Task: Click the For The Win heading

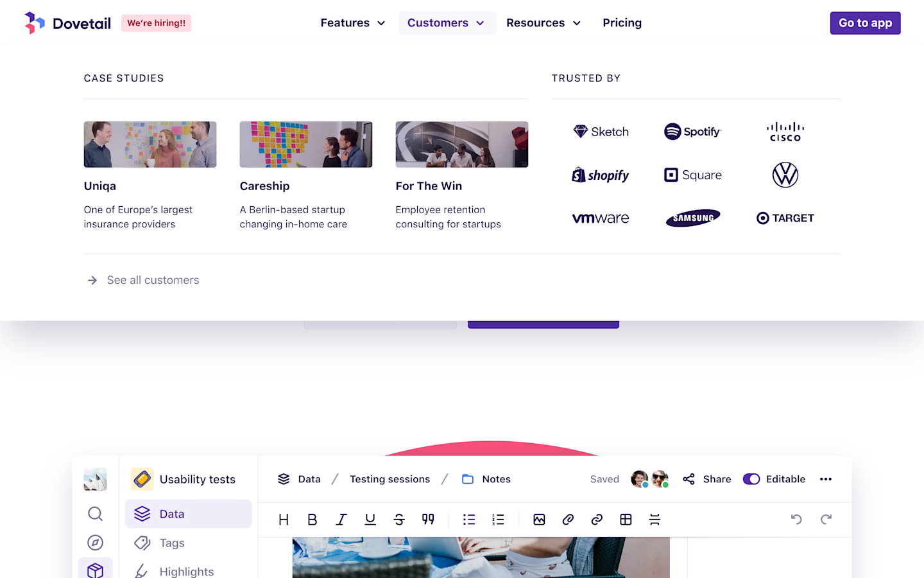Action: click(429, 186)
